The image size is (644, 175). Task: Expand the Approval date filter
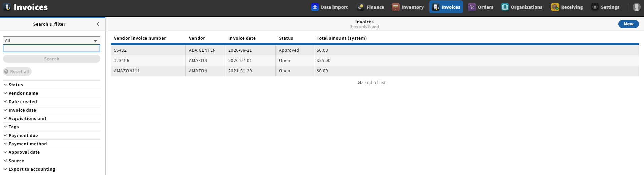click(51, 152)
